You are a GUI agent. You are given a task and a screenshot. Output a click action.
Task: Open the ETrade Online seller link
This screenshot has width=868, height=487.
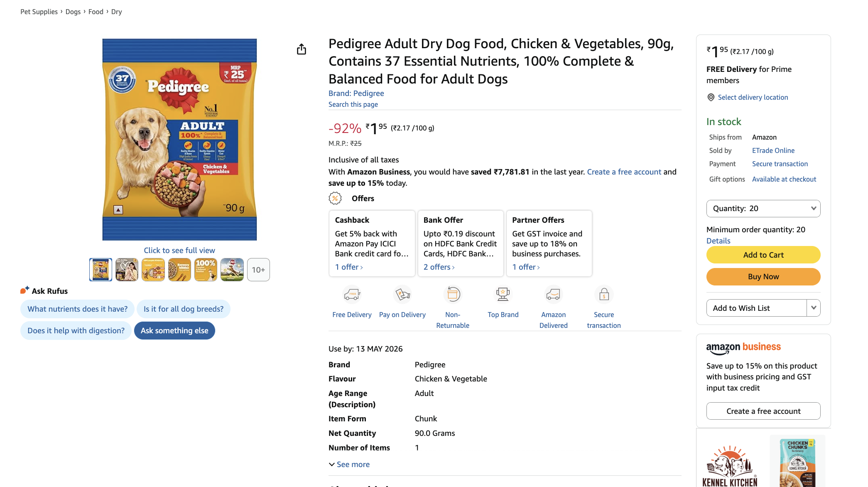tap(773, 150)
